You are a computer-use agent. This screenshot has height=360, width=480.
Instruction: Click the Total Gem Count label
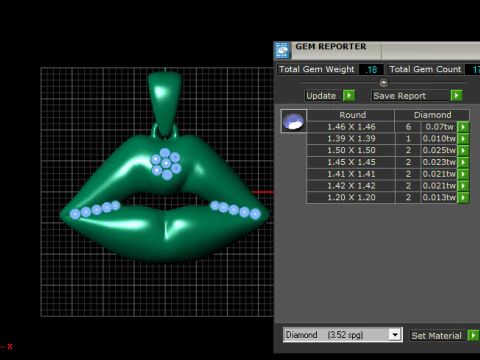pos(426,69)
